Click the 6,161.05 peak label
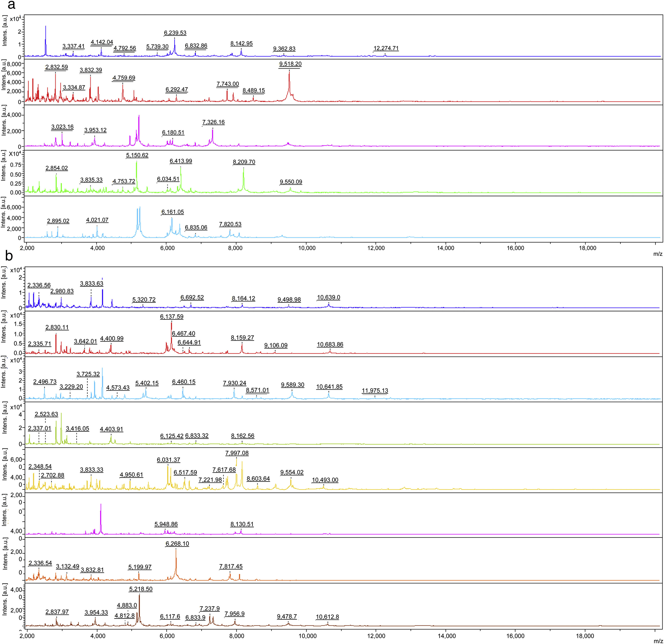Viewport: 664px width, 644px height. point(173,212)
